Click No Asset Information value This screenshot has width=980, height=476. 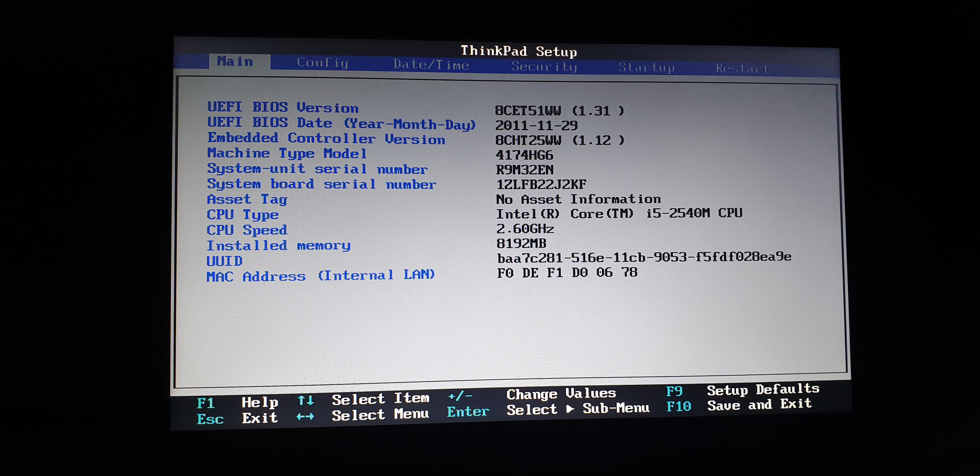pos(578,199)
